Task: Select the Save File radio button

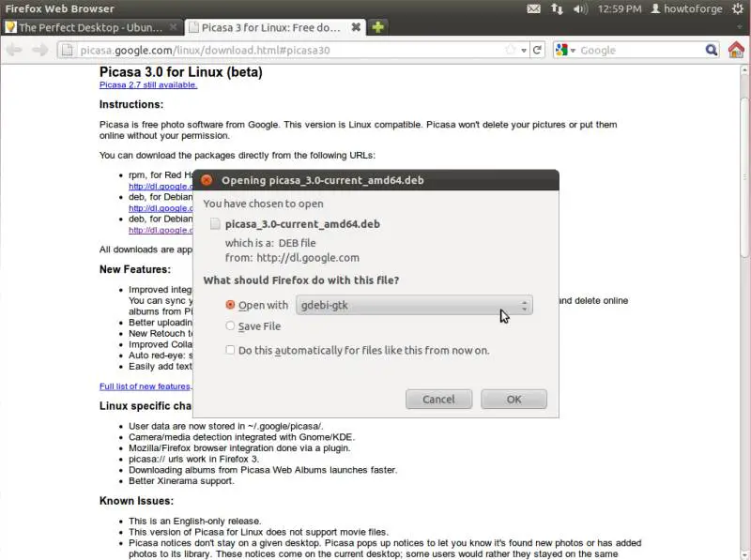Action: coord(230,325)
